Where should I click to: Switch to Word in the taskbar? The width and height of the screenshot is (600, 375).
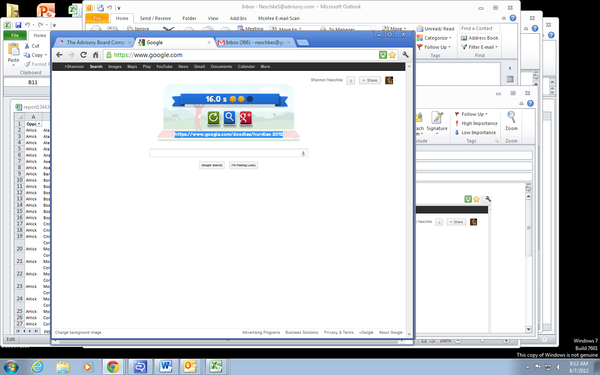pos(165,367)
